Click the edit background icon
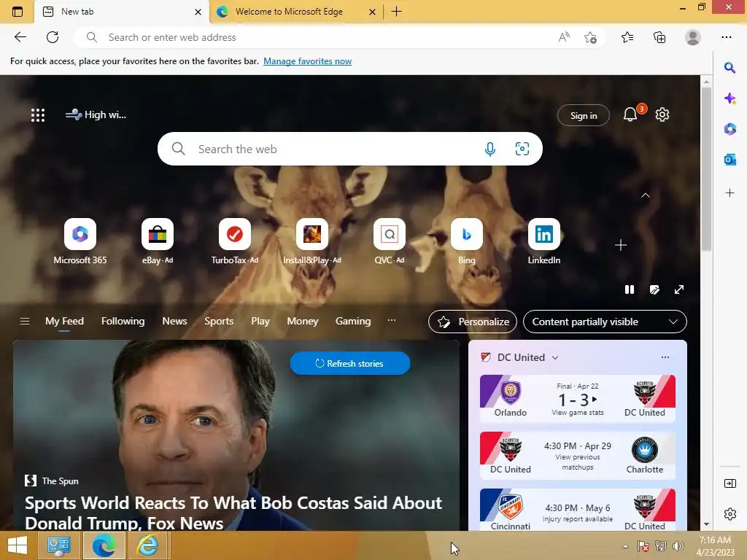The width and height of the screenshot is (747, 560). 654,289
